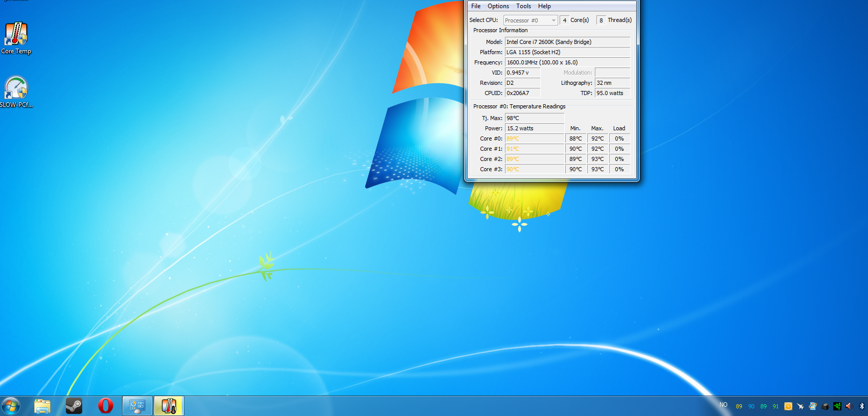Click the Core #0 Min value 88°C
The image size is (868, 416).
coord(575,138)
